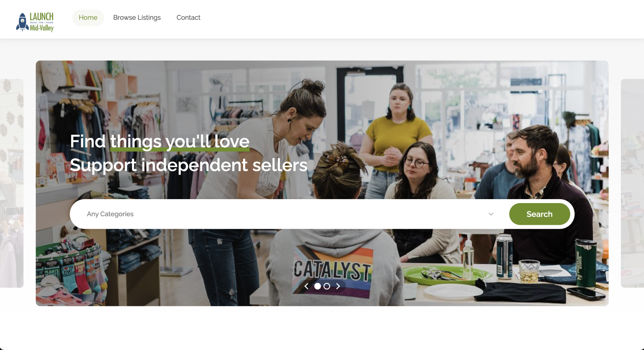
Task: Click the Launch Mid-Valley logo text
Action: click(x=42, y=22)
